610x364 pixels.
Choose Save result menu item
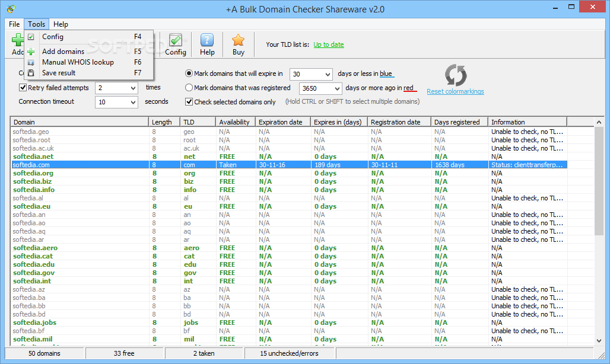tap(88, 73)
